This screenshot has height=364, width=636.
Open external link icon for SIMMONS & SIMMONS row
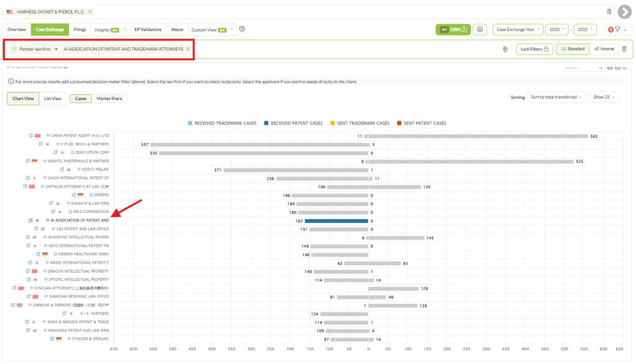point(12,305)
